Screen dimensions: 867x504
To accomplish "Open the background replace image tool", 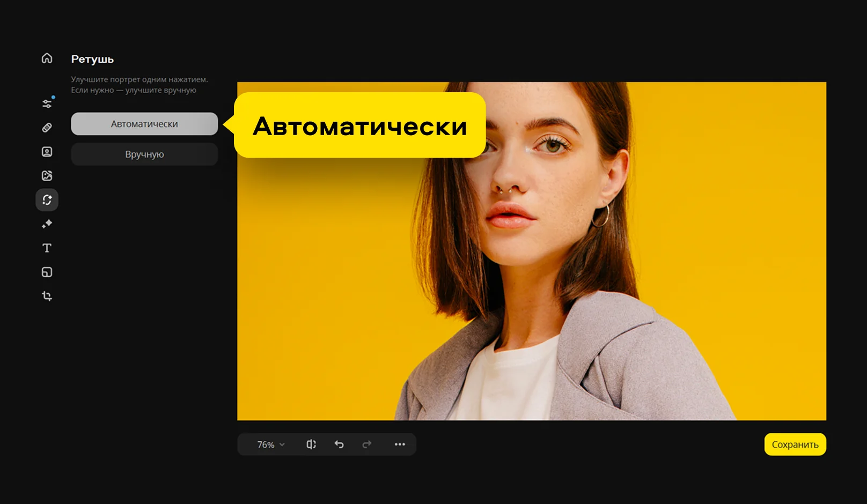I will coord(47,176).
